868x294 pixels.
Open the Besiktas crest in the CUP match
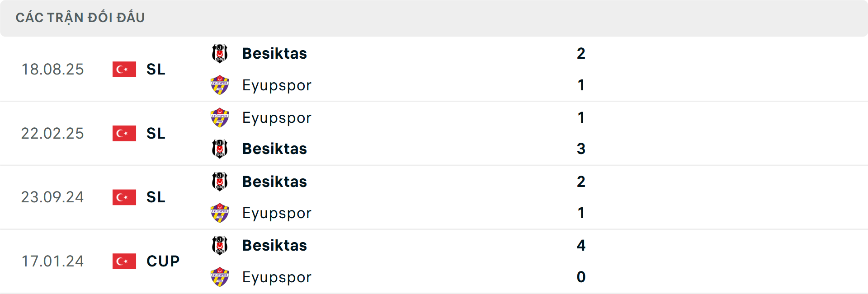(x=220, y=245)
